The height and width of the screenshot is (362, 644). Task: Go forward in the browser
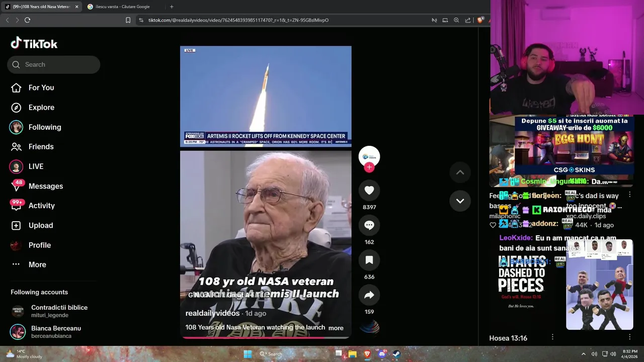[17, 20]
